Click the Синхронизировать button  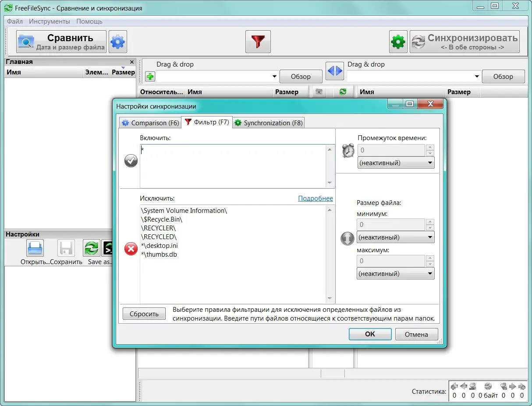point(465,42)
